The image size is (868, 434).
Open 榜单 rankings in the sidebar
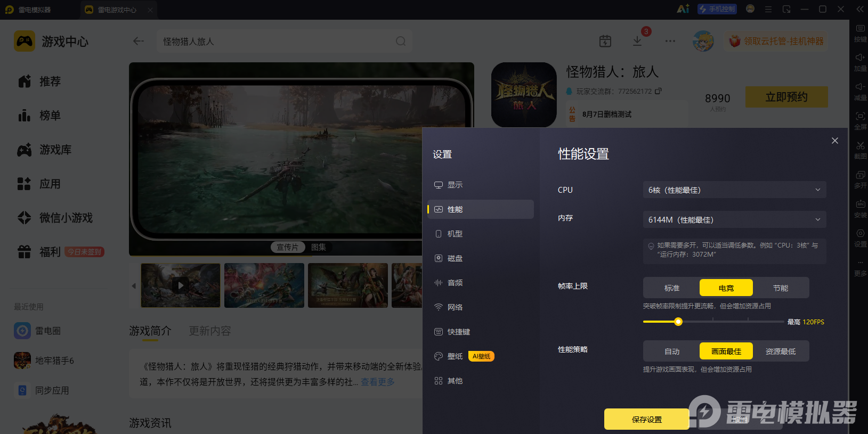(x=39, y=115)
